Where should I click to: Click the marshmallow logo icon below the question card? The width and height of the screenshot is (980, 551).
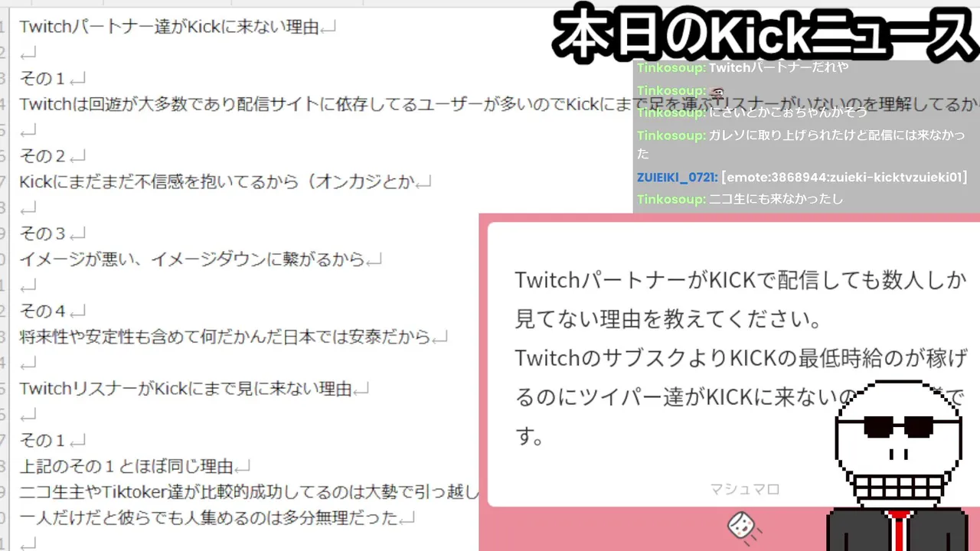(742, 527)
